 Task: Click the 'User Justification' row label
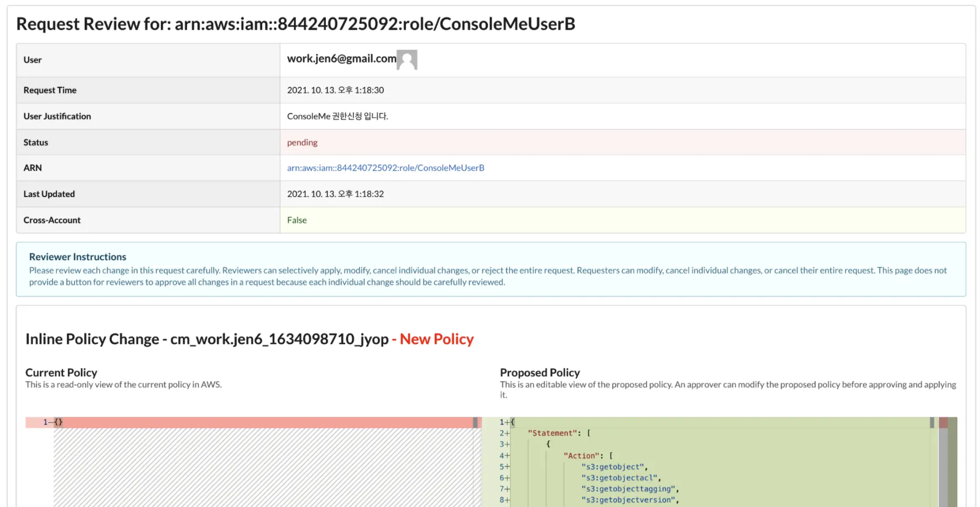tap(57, 116)
